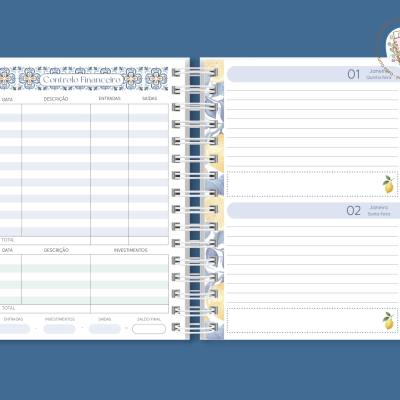Click the DATA header above the Entradas table
Image resolution: width=400 pixels, height=400 pixels.
point(7,99)
